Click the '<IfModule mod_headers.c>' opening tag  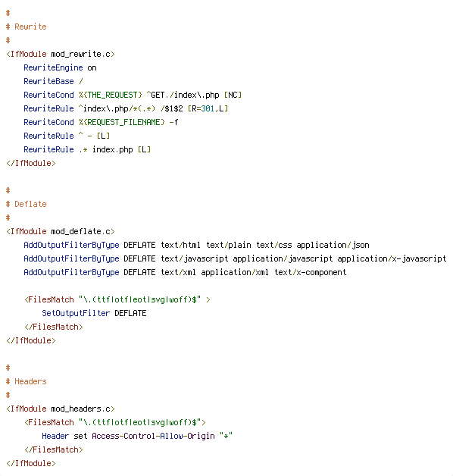(x=61, y=409)
